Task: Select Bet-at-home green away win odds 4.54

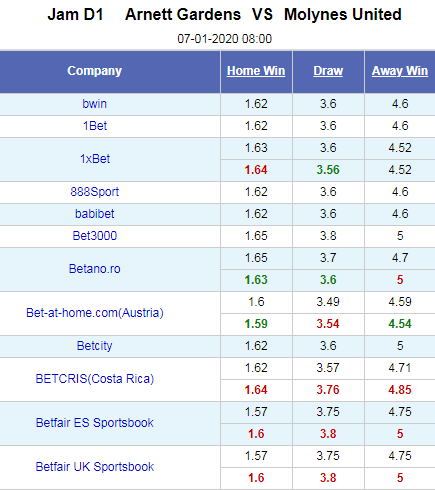Action: click(x=400, y=324)
